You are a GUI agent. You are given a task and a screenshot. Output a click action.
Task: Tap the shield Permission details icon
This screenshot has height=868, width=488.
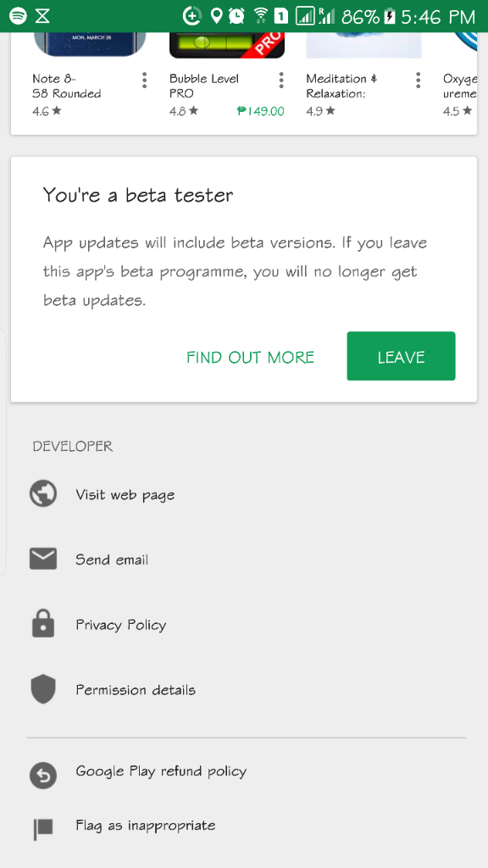[x=43, y=689]
